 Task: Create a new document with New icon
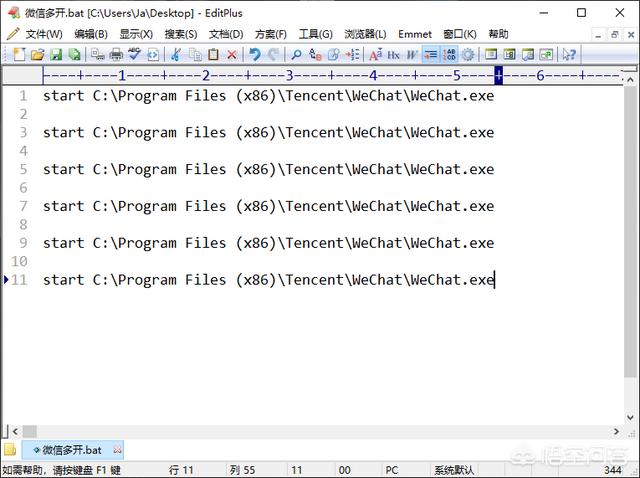(19, 54)
